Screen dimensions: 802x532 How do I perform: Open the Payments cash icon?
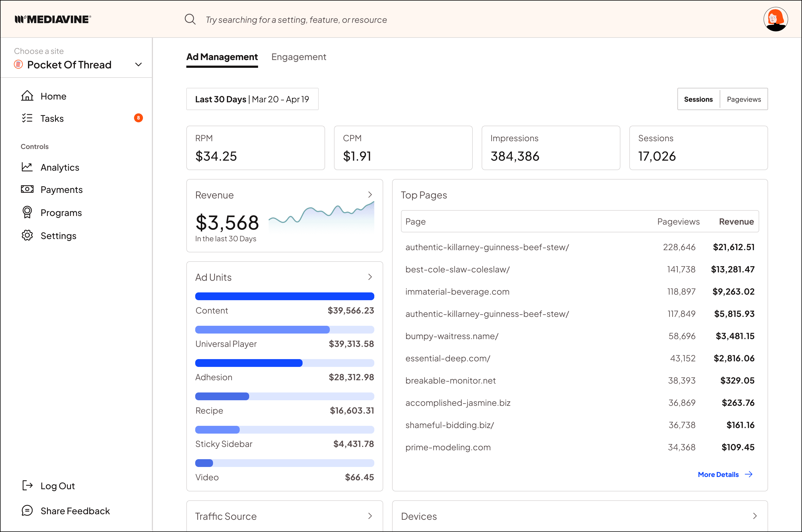[x=27, y=189]
